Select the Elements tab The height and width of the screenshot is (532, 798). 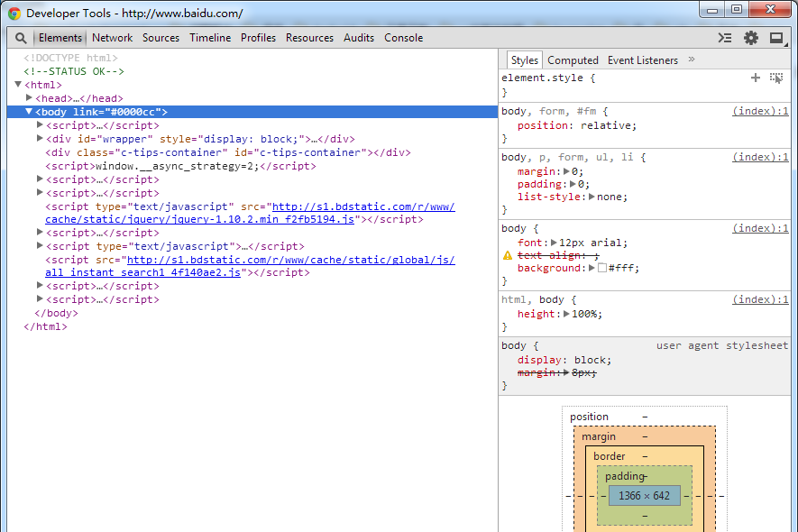click(60, 38)
